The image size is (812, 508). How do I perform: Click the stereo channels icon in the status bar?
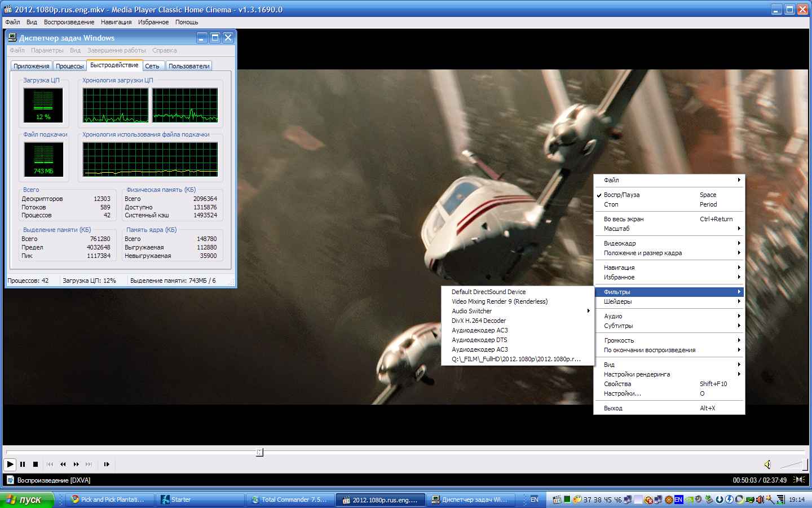799,480
